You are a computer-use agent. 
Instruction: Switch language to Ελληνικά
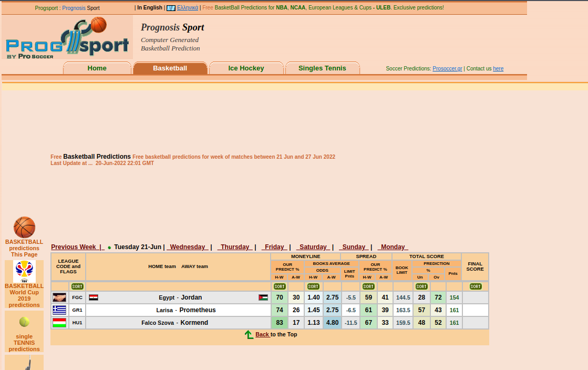coord(188,8)
